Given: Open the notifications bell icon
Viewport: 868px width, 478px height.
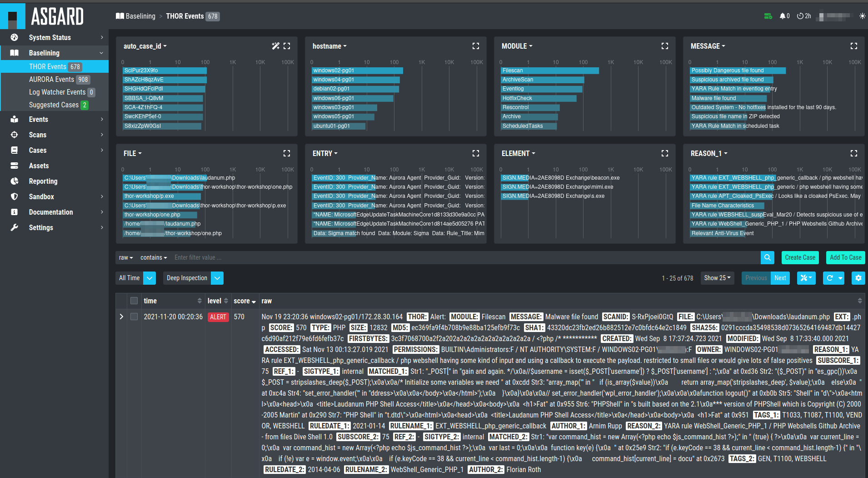Looking at the screenshot, I should click(783, 16).
